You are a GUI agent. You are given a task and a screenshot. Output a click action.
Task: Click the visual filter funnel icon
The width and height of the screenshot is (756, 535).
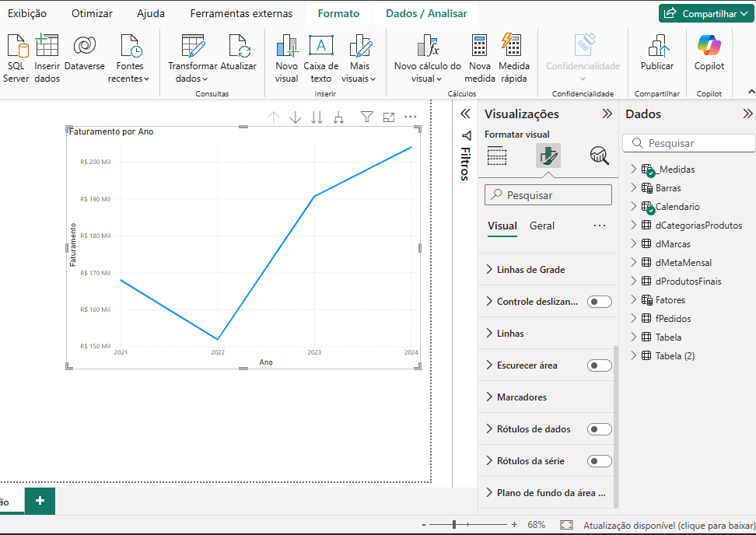coord(367,117)
